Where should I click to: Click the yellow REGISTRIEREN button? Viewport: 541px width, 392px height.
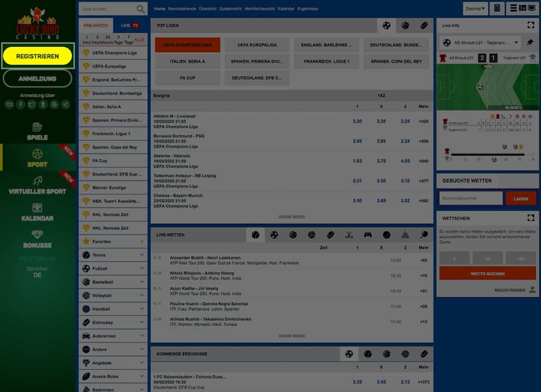pos(38,56)
